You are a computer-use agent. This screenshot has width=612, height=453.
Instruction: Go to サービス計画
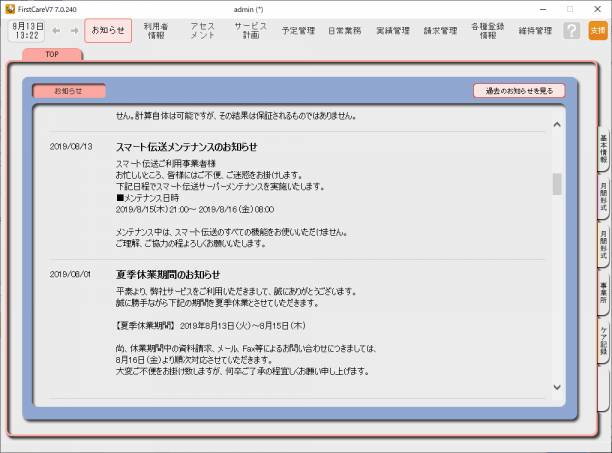pyautogui.click(x=250, y=31)
